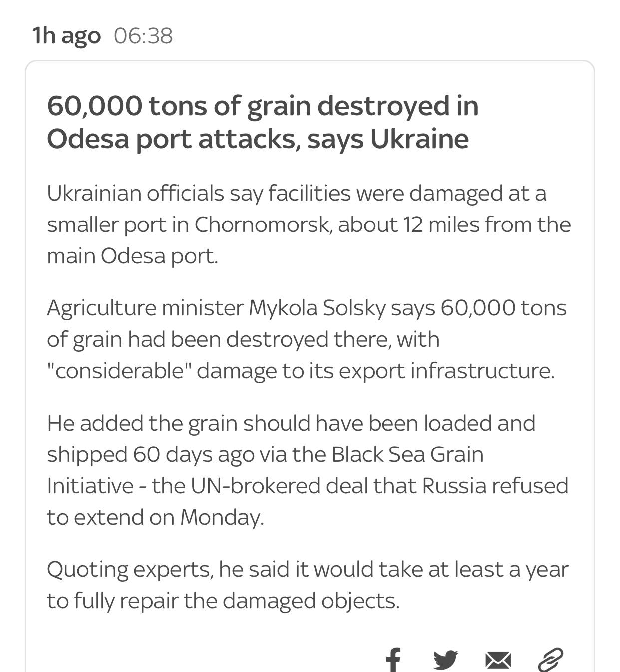Click the paragraph about Black Sea Grain Initiative

308,470
